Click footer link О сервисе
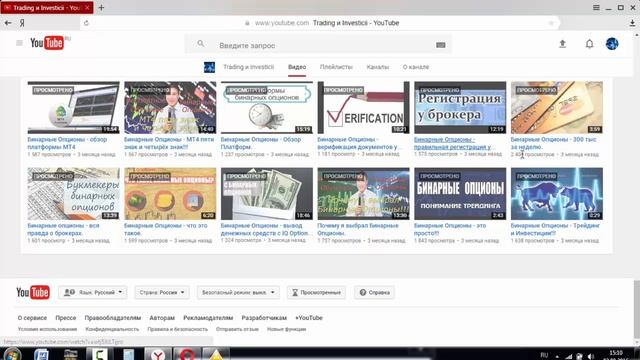Image resolution: width=640 pixels, height=360 pixels. pos(32,318)
